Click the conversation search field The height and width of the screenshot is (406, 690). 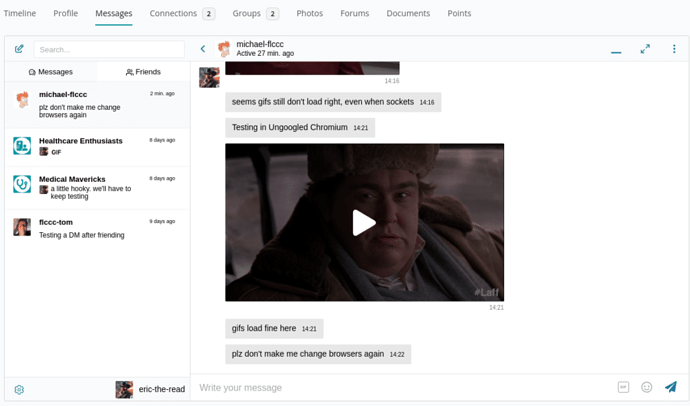pyautogui.click(x=109, y=49)
